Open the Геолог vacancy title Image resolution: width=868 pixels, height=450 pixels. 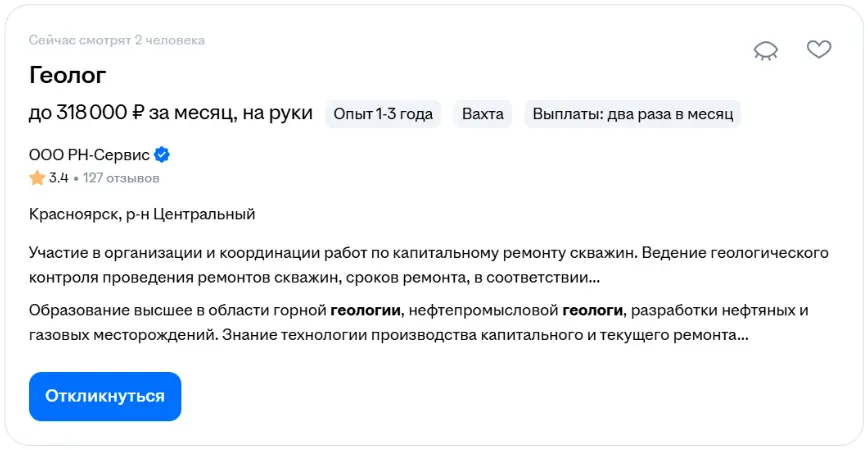[67, 75]
